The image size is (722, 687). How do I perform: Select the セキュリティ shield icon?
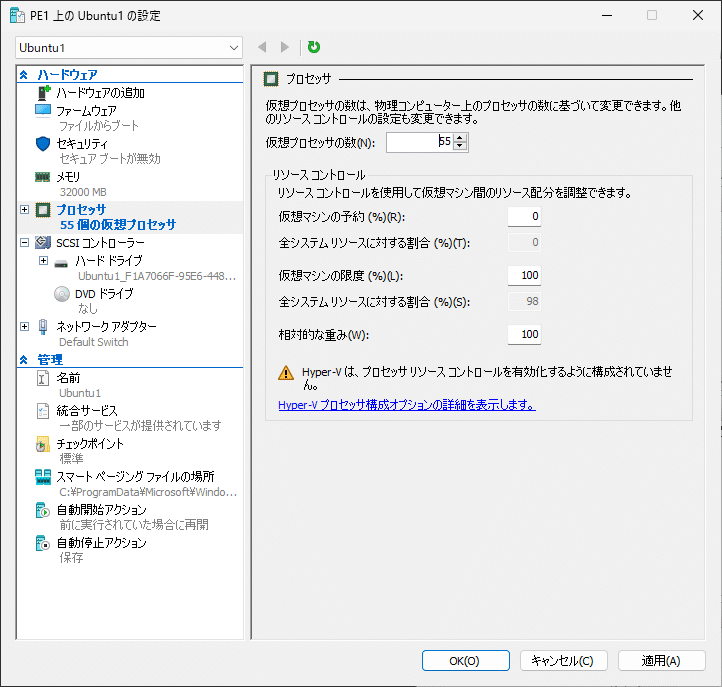[x=43, y=144]
